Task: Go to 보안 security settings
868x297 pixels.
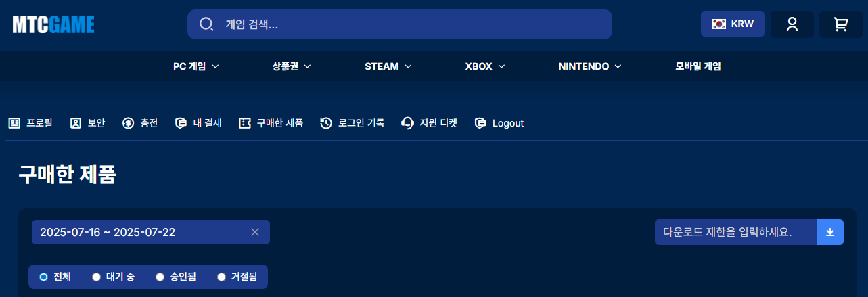Action: pos(88,123)
